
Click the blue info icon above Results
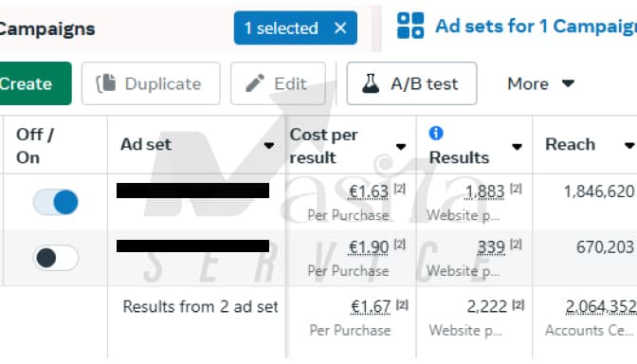click(x=436, y=133)
